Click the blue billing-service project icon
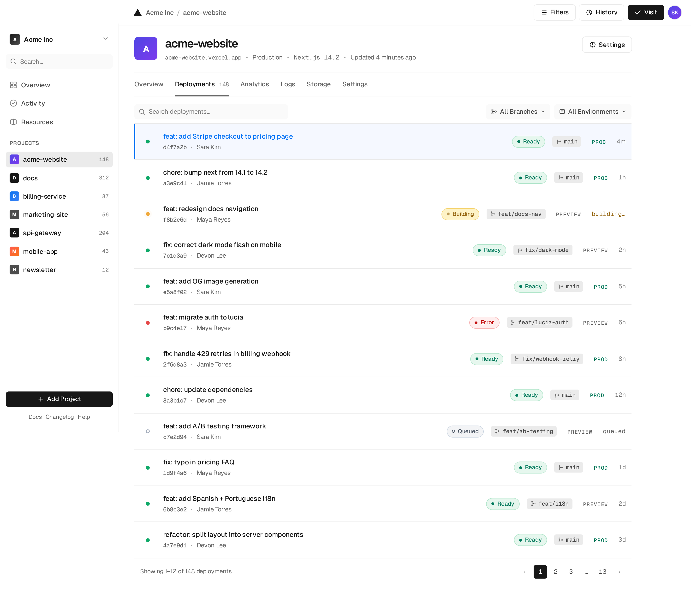 14,196
